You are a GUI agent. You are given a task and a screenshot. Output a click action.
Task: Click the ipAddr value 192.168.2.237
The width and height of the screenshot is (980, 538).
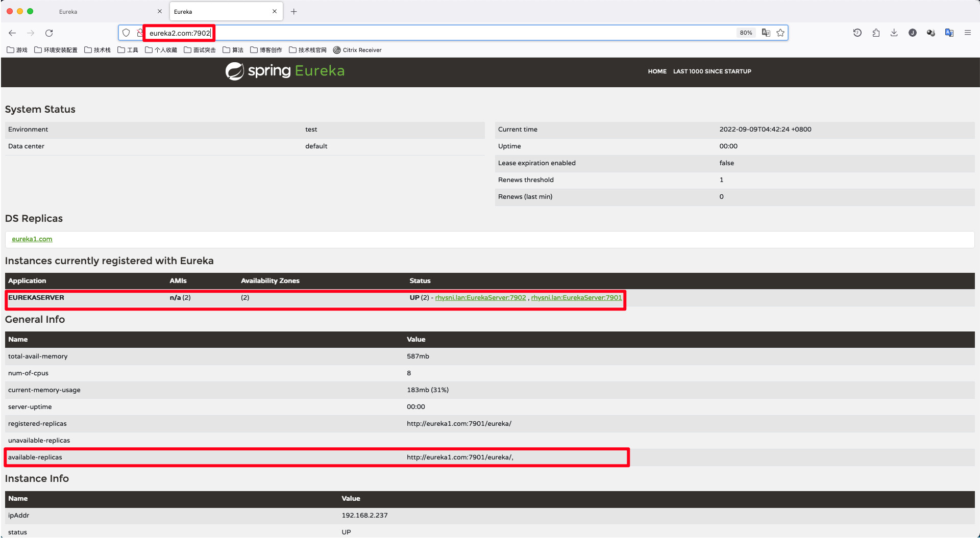click(x=364, y=516)
